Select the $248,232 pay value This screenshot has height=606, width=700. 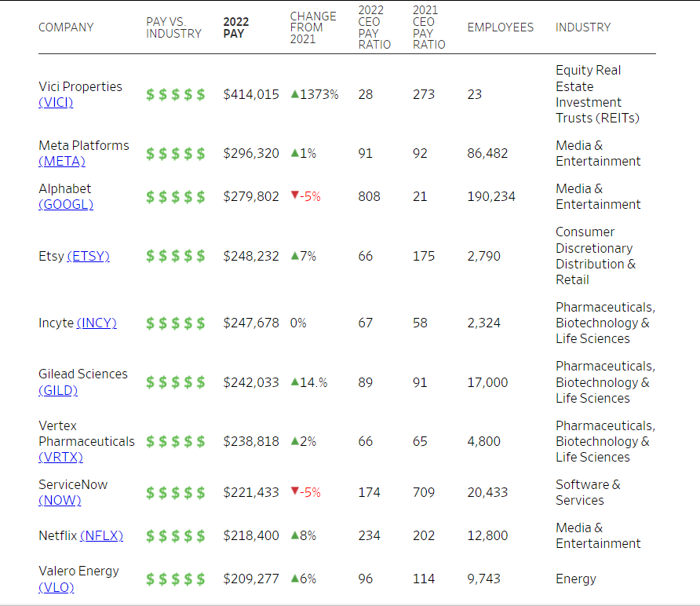tap(251, 257)
